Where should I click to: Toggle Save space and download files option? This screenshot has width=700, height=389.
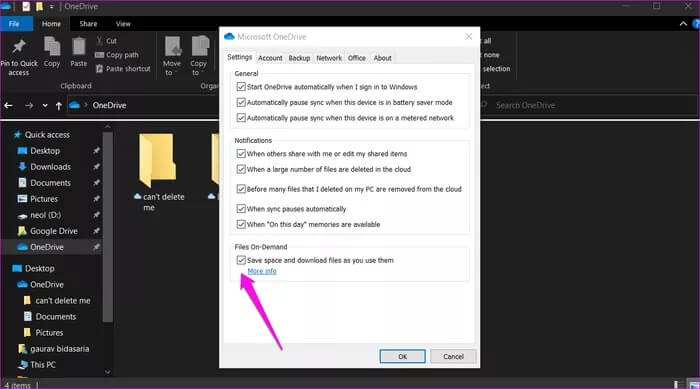coord(241,260)
